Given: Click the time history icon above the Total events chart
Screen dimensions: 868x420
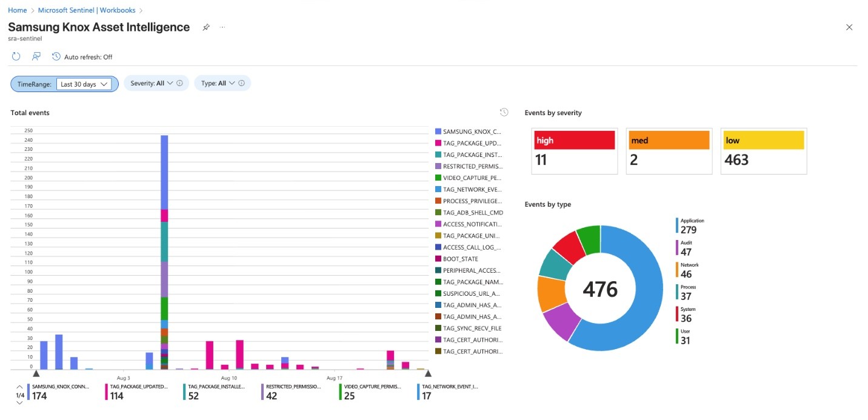Looking at the screenshot, I should pyautogui.click(x=504, y=112).
